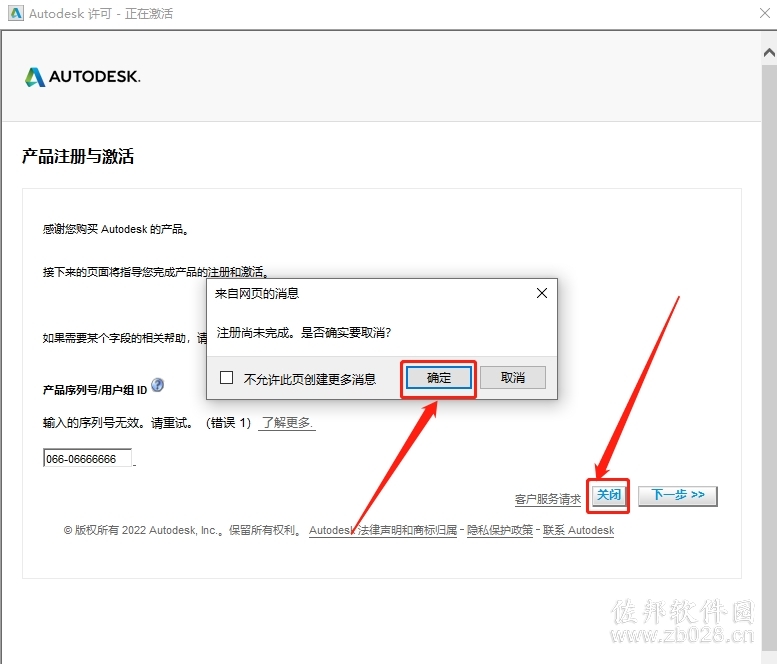778x664 pixels.
Task: Click the 下一步 >> button
Action: click(x=678, y=495)
